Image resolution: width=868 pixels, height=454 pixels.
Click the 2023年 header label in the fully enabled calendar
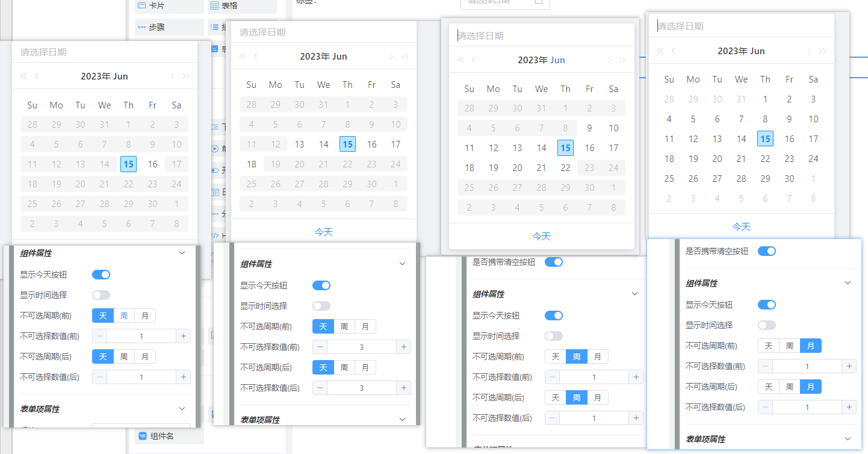tap(731, 51)
